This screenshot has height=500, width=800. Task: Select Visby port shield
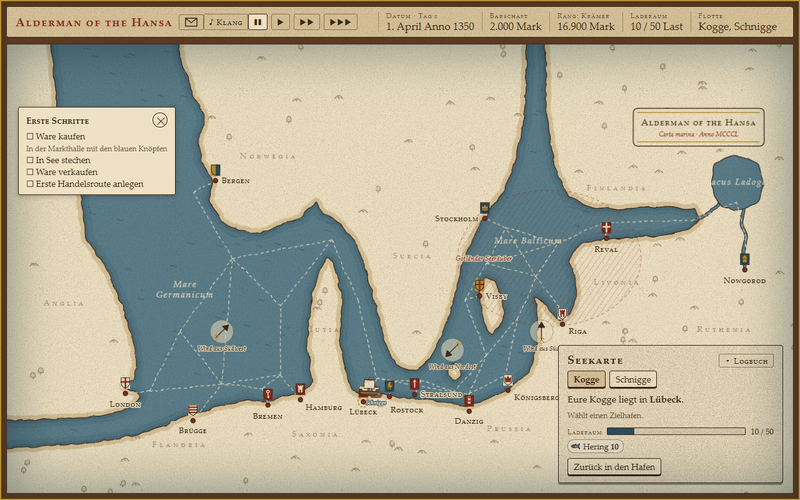(479, 286)
